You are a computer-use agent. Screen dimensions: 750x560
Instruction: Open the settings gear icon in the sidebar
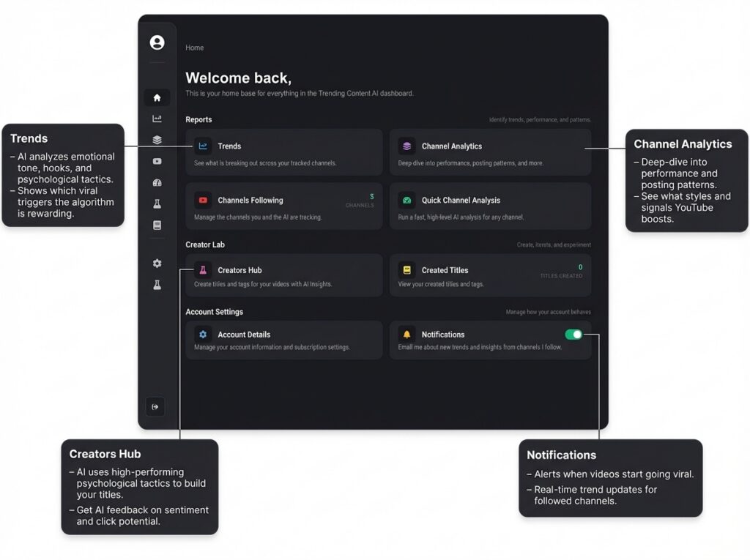coord(157,264)
